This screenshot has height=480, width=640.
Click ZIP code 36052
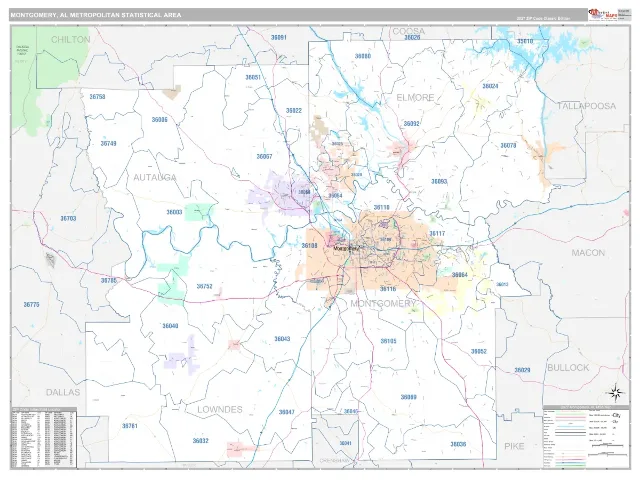click(479, 351)
